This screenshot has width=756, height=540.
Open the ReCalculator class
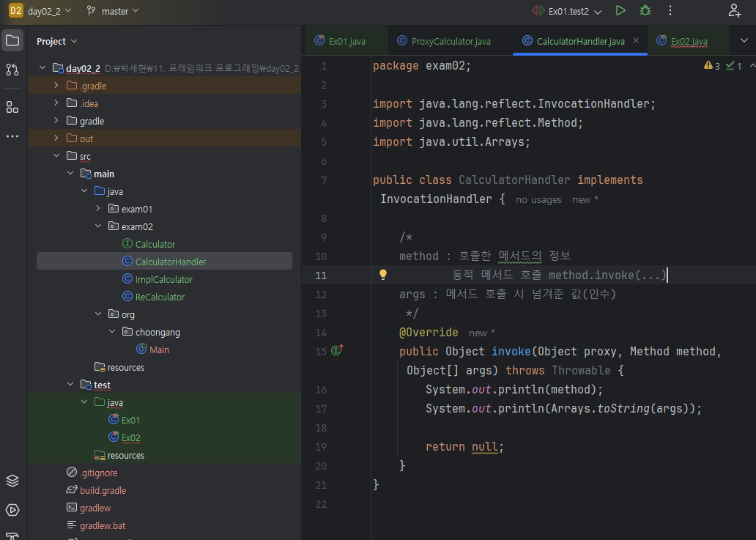pos(154,297)
